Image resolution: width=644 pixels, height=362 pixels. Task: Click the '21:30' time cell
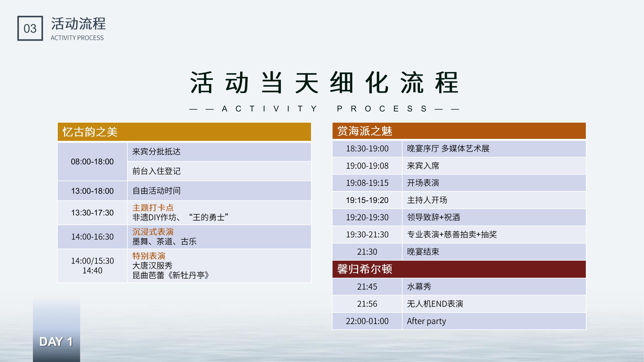coord(367,252)
